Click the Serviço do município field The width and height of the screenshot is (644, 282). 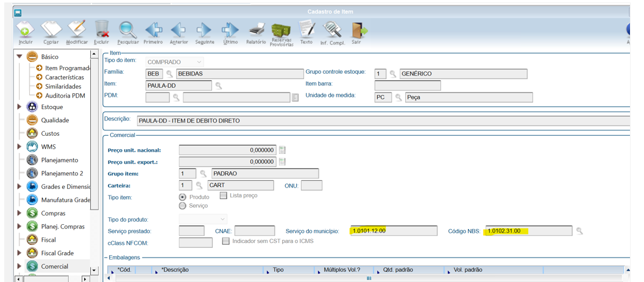pyautogui.click(x=394, y=231)
